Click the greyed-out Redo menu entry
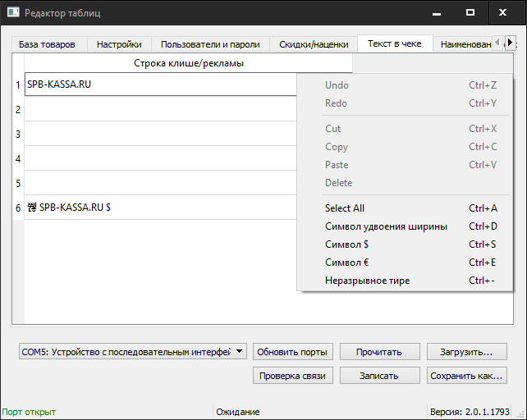The width and height of the screenshot is (527, 420). [x=405, y=103]
